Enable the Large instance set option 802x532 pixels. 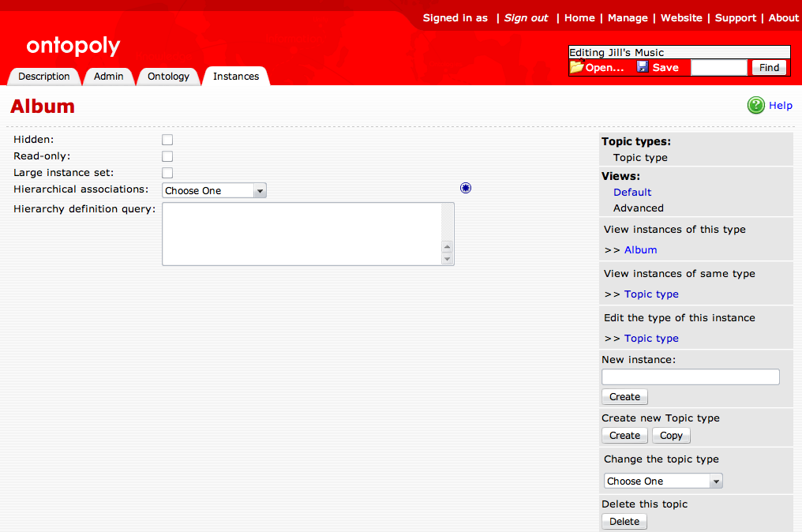[167, 172]
